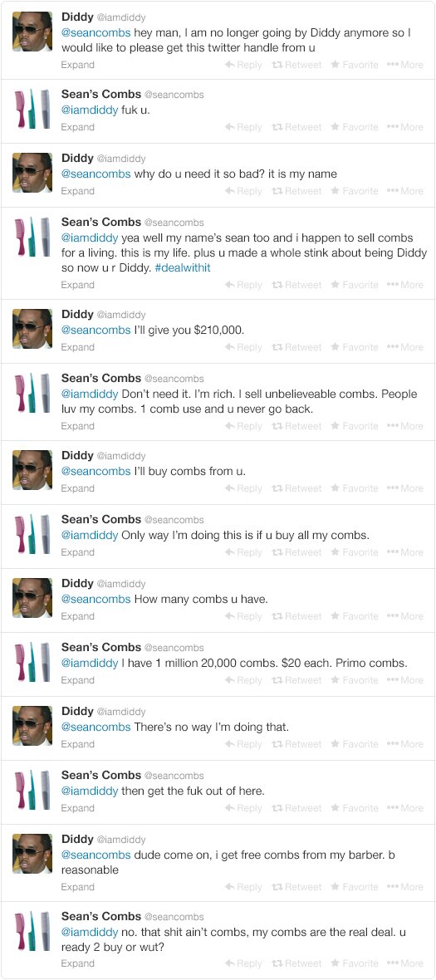Reply to Diddy's first tweet about the handle

tap(243, 65)
